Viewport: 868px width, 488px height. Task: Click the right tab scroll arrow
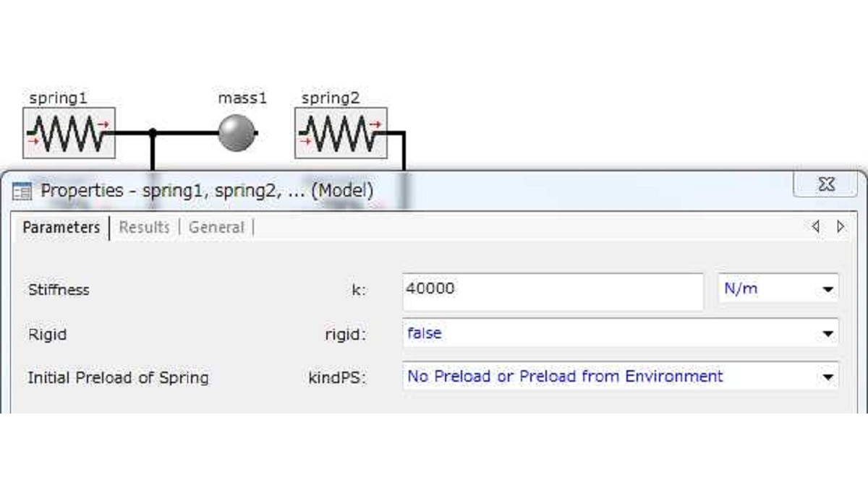coord(841,226)
